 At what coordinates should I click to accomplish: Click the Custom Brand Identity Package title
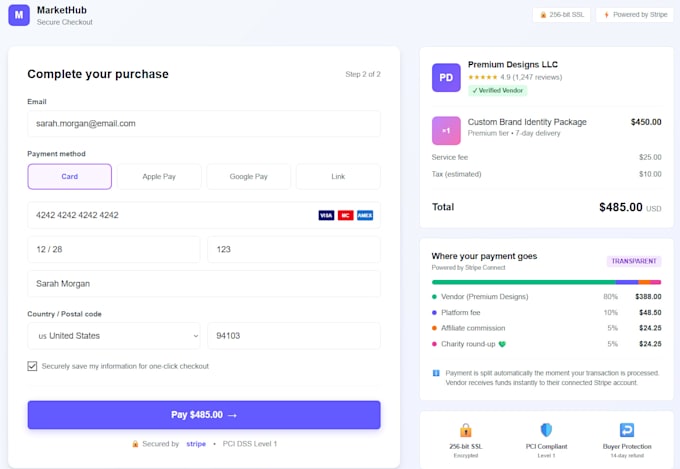tap(527, 122)
